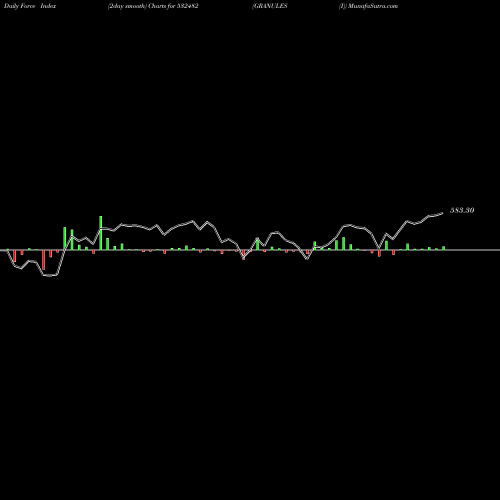Click the end of the gray price line
This screenshot has height=500, width=500.
[x=442, y=213]
